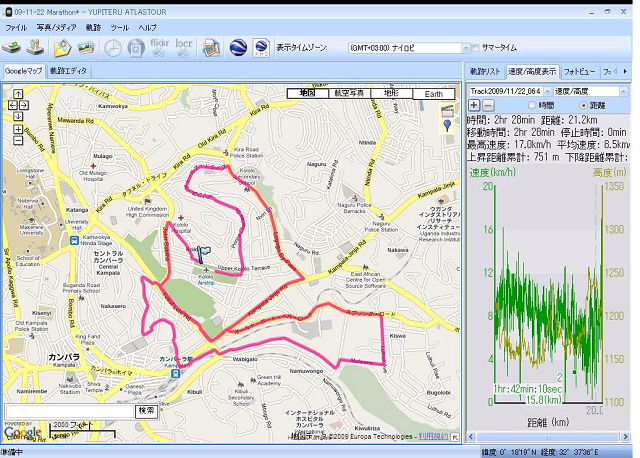Zoom out the graph with the minus button
Viewport: 640px width, 458px height.
tap(488, 105)
